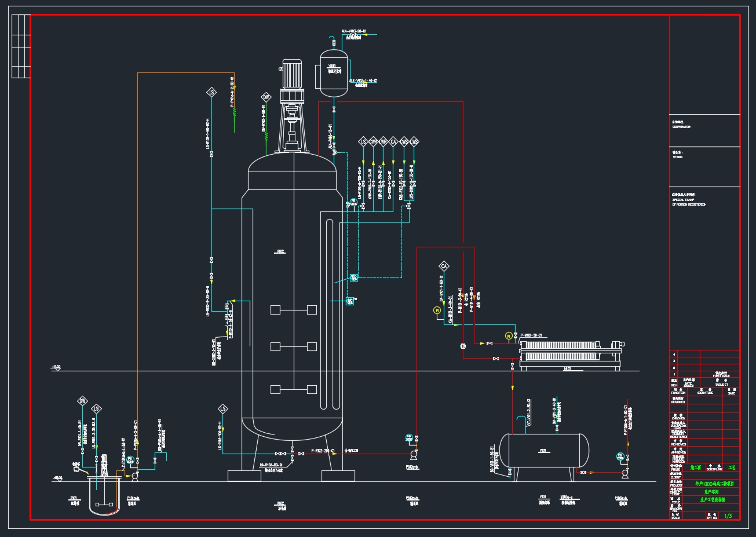
Task: Click the R102 label inside the large reactor
Action: tap(280, 252)
